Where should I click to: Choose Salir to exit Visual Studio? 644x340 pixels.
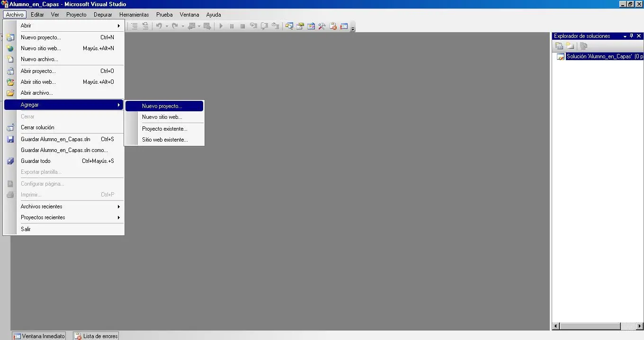[64, 229]
